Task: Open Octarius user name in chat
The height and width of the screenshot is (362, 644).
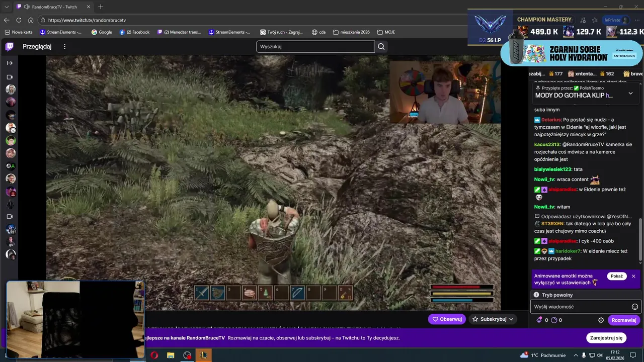Action: 550,120
